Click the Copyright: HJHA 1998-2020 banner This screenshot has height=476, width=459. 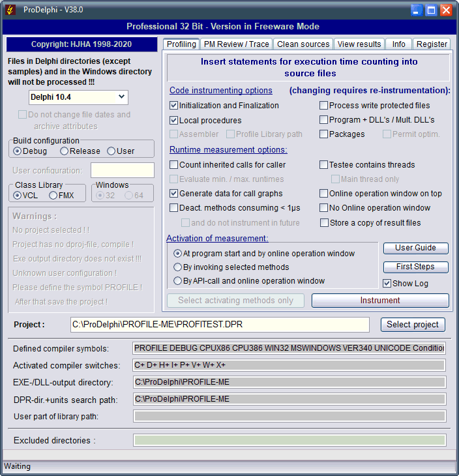[x=81, y=44]
